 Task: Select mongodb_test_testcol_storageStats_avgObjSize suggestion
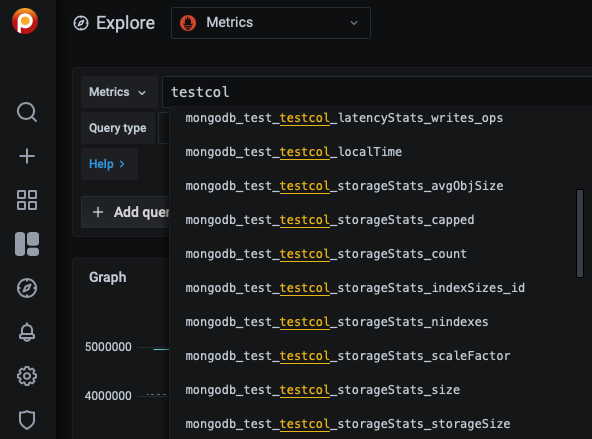click(x=381, y=186)
